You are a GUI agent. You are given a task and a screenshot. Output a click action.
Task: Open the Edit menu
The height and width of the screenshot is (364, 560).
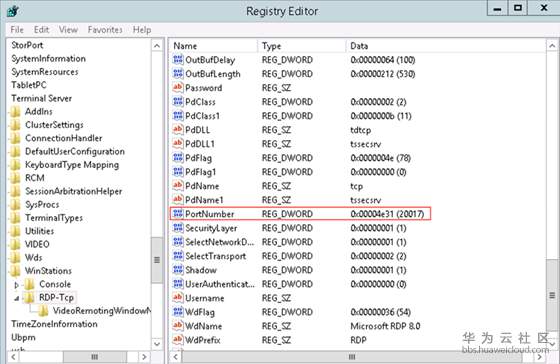41,30
